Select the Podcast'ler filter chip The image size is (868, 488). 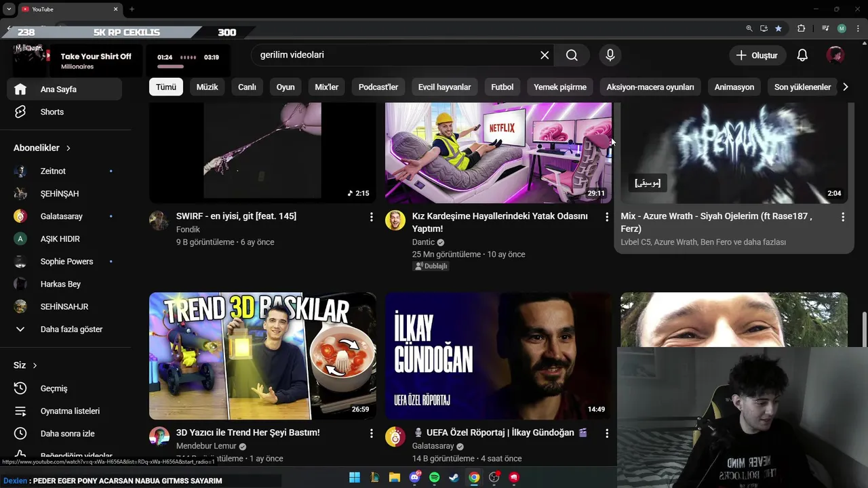tap(378, 87)
